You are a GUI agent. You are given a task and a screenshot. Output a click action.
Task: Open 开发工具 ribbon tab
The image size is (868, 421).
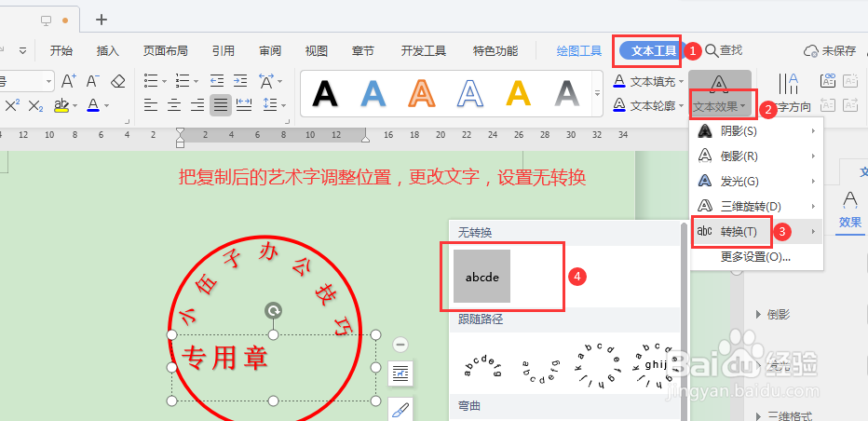pyautogui.click(x=424, y=51)
